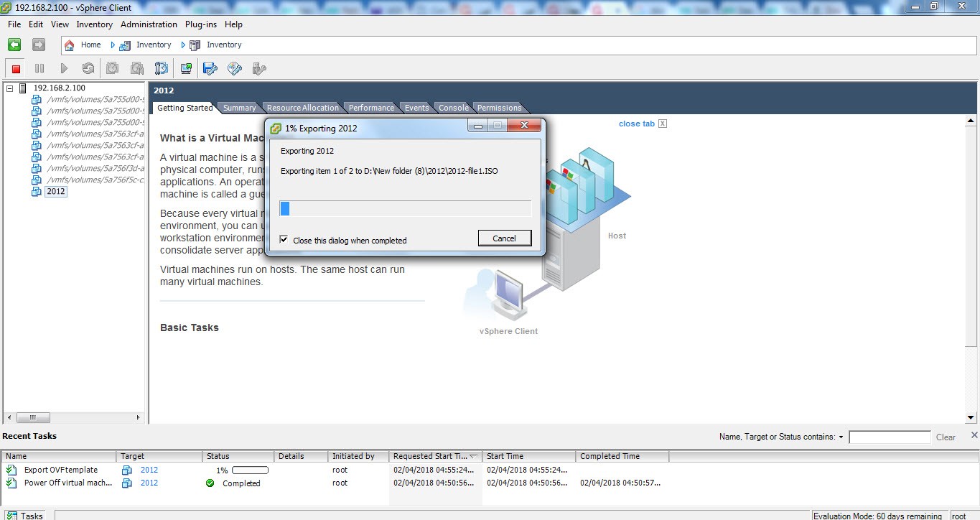The width and height of the screenshot is (980, 520).
Task: Click the CD/DVD drive connect icon
Action: tap(234, 69)
